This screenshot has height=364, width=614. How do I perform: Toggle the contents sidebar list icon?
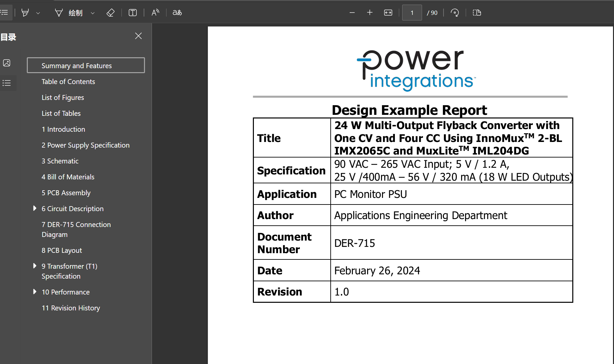pos(5,13)
